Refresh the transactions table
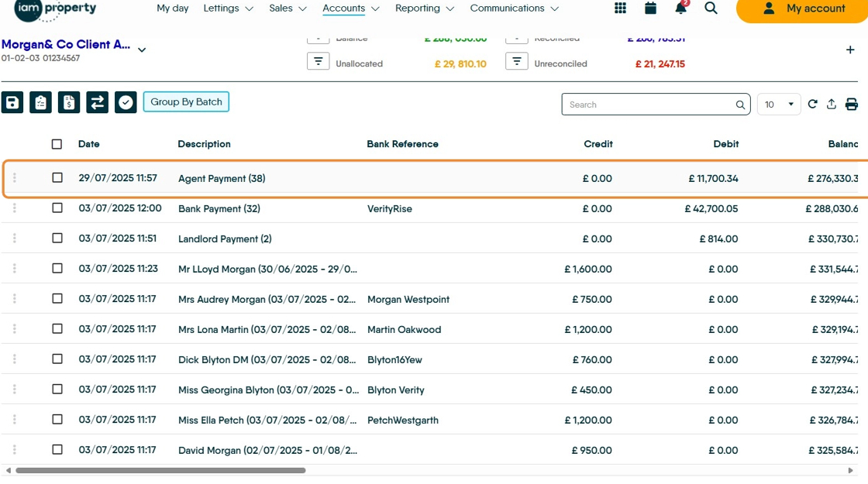Viewport: 868px width, 484px height. pyautogui.click(x=812, y=104)
